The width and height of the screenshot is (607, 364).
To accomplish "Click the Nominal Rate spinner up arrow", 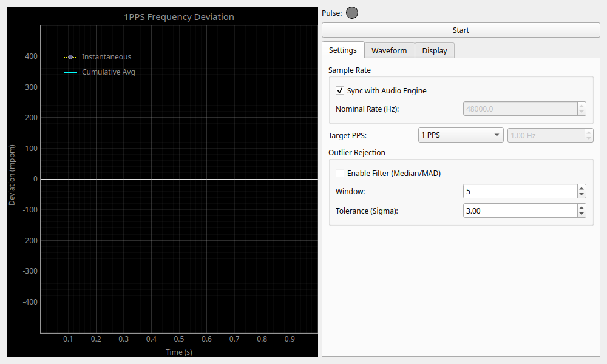I will pyautogui.click(x=582, y=106).
